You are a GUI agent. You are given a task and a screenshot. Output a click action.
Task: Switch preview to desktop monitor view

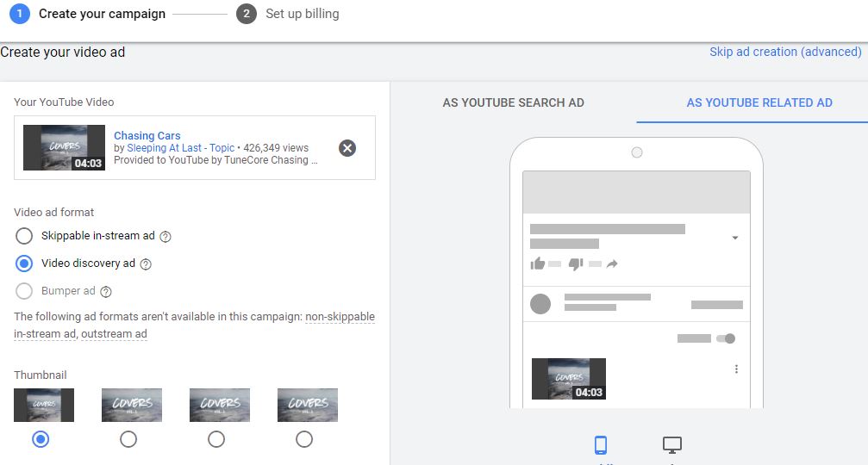(671, 445)
